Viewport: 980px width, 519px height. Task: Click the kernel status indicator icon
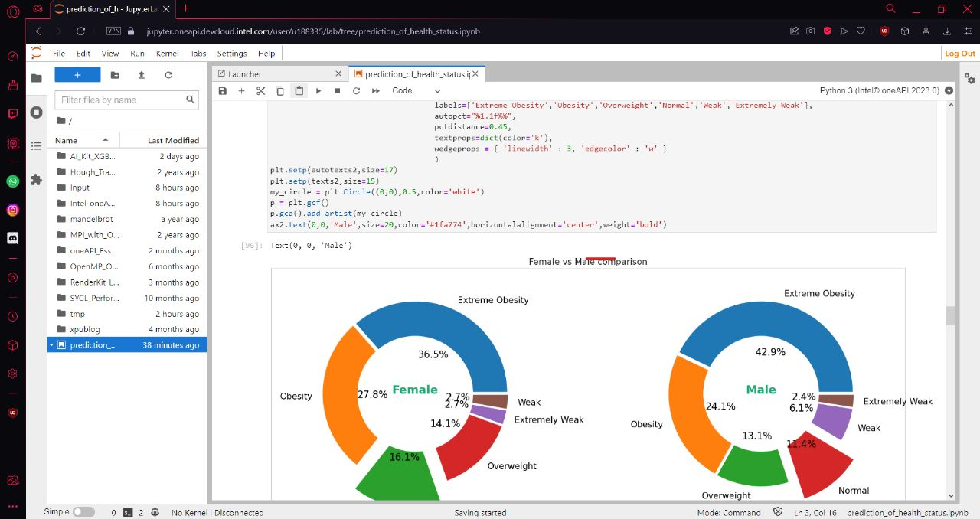pos(949,90)
